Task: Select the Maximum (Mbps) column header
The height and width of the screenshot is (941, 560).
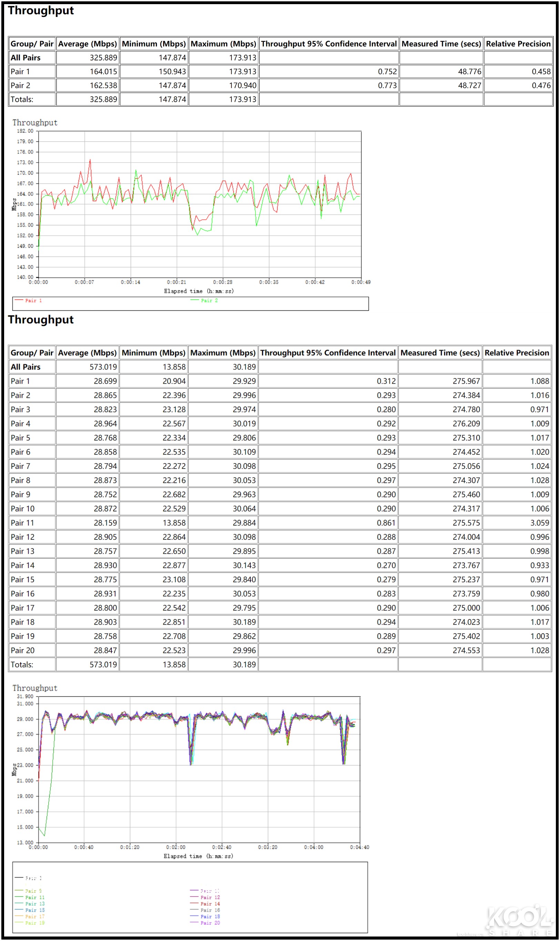Action: coord(223,44)
